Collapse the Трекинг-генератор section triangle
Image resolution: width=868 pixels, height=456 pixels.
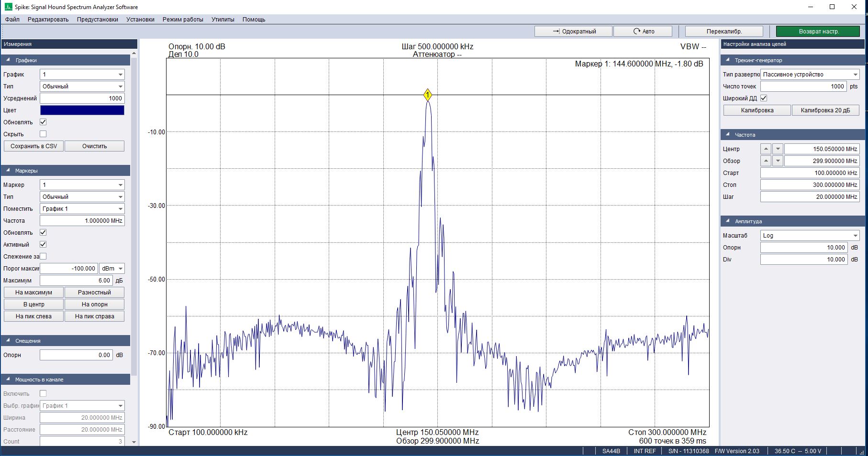728,60
